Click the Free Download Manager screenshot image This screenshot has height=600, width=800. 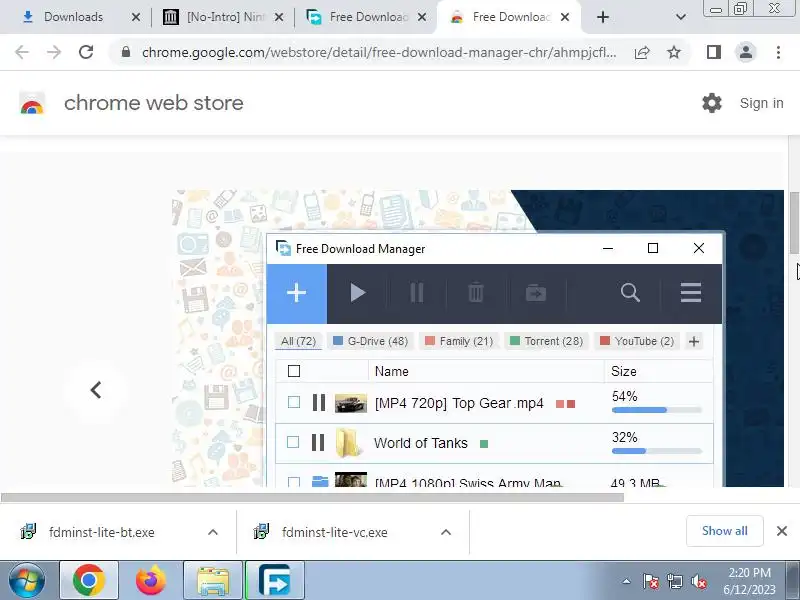pos(478,338)
